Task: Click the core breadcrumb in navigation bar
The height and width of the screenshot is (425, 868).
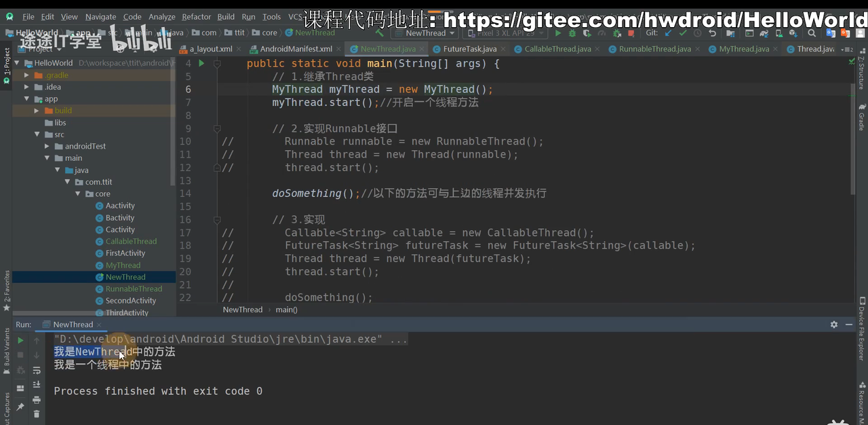Action: tap(265, 33)
